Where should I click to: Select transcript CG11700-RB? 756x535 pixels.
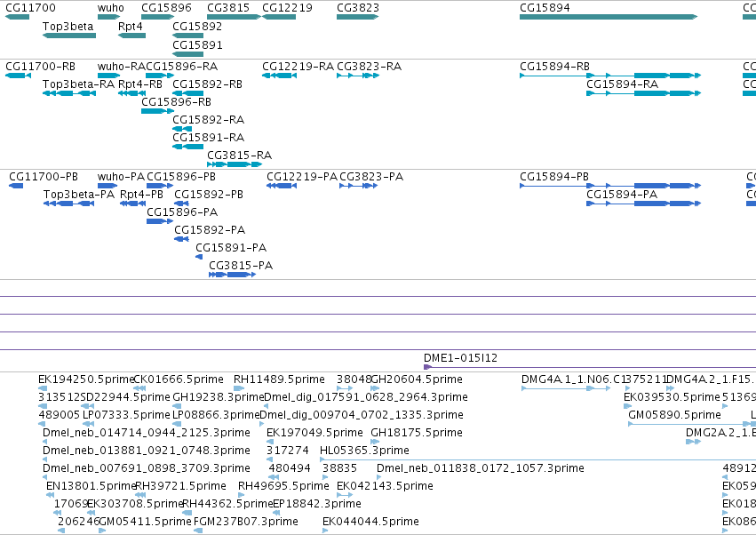(x=41, y=67)
